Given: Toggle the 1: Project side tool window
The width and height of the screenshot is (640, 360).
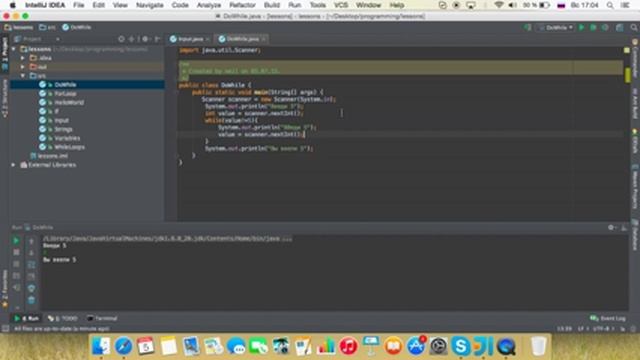Looking at the screenshot, I should click(x=5, y=54).
